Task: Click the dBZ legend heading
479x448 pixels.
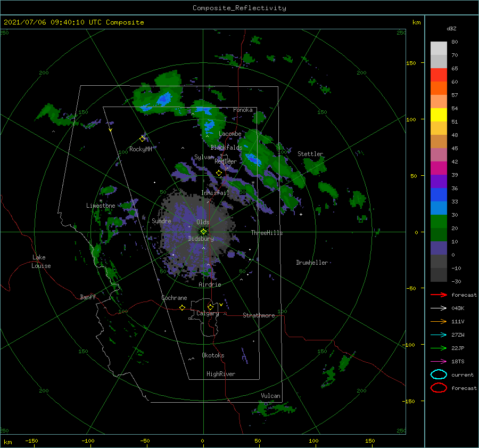Action: click(451, 28)
